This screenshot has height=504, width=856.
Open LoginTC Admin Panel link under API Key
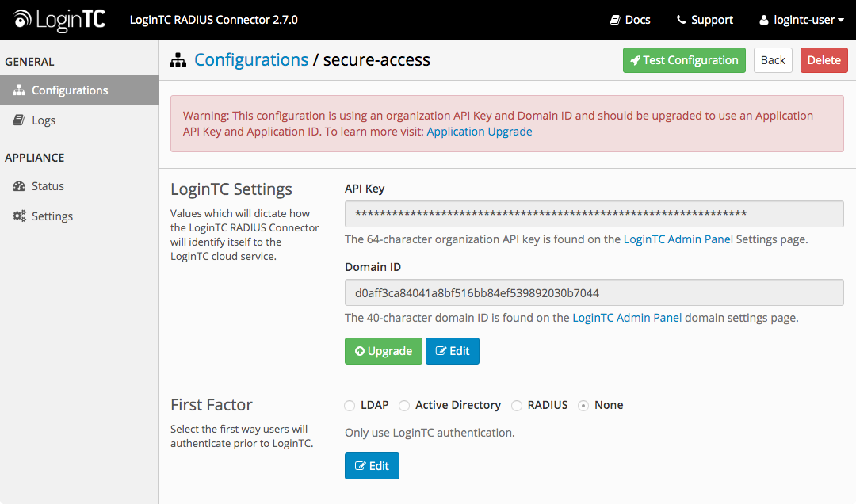coord(678,239)
